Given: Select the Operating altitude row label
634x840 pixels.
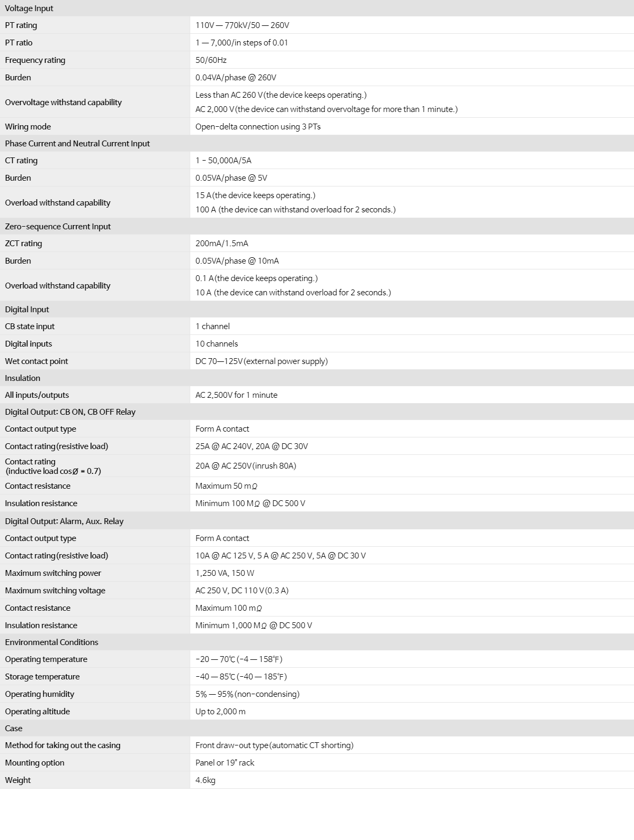Looking at the screenshot, I should tap(38, 712).
